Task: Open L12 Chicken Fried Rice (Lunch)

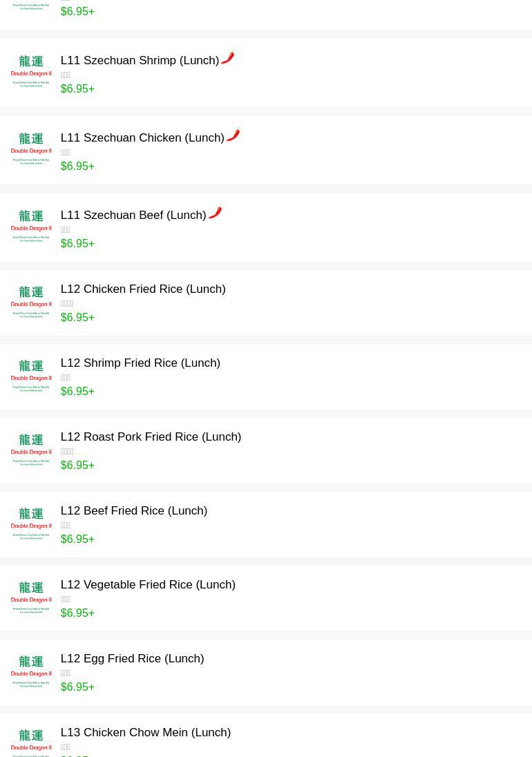Action: tap(143, 289)
